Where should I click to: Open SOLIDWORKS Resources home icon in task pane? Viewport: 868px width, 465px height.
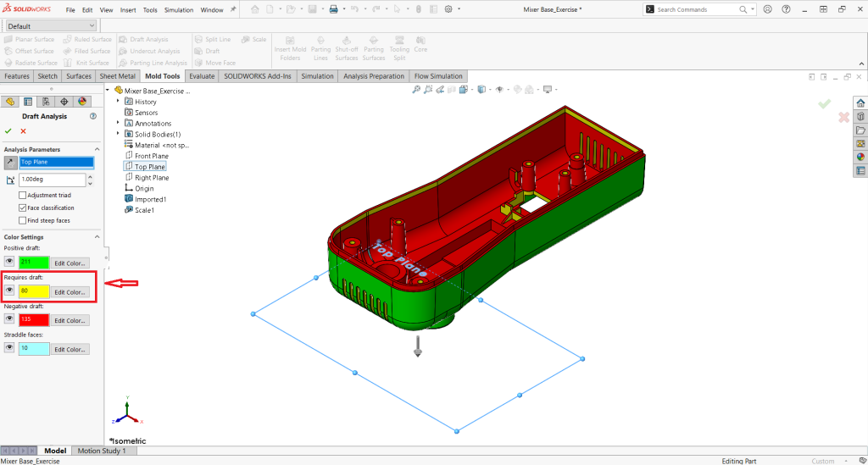pos(860,102)
